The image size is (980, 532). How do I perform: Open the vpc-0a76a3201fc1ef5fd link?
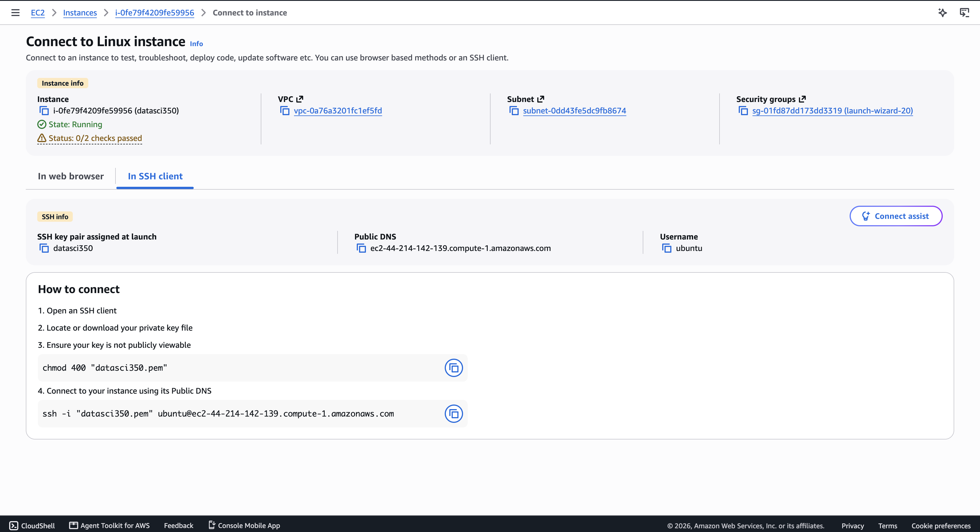(338, 111)
